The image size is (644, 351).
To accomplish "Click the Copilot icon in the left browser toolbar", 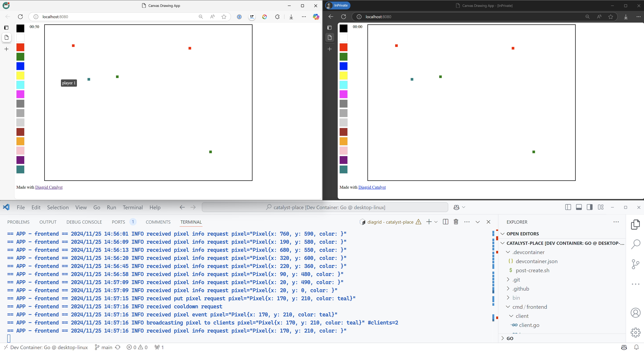I will click(x=316, y=17).
